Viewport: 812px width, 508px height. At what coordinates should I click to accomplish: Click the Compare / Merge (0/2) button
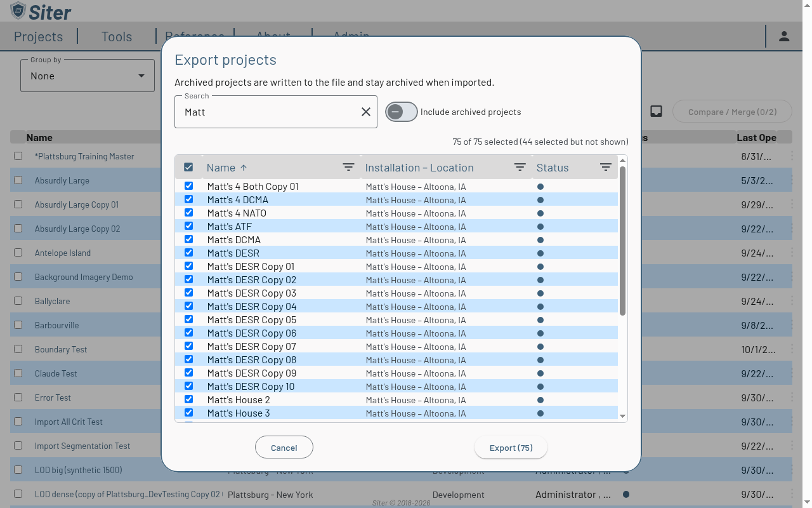(732, 112)
